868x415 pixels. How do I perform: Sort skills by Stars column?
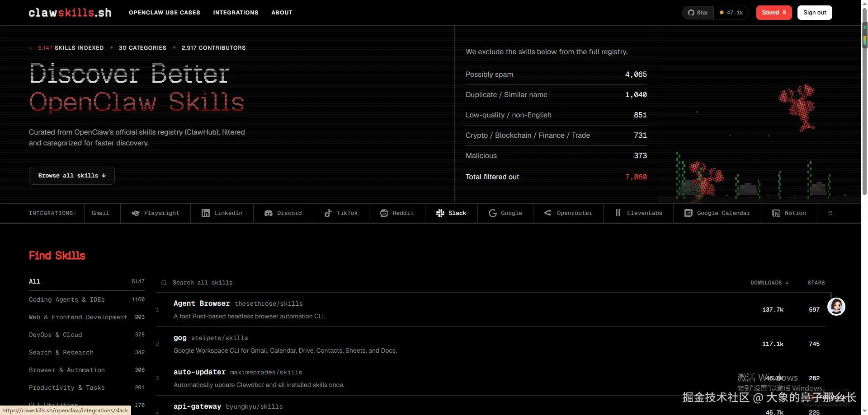(816, 283)
